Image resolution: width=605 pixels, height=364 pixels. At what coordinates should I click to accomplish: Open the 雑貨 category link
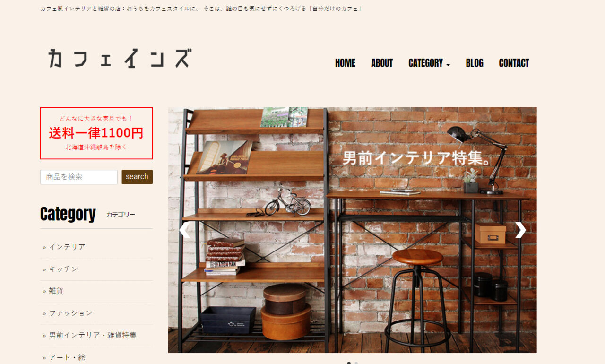56,291
